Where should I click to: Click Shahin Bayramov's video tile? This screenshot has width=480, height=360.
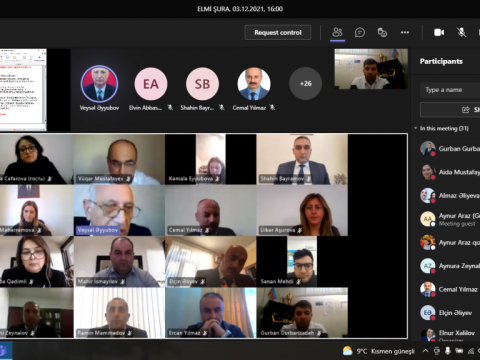click(x=302, y=159)
